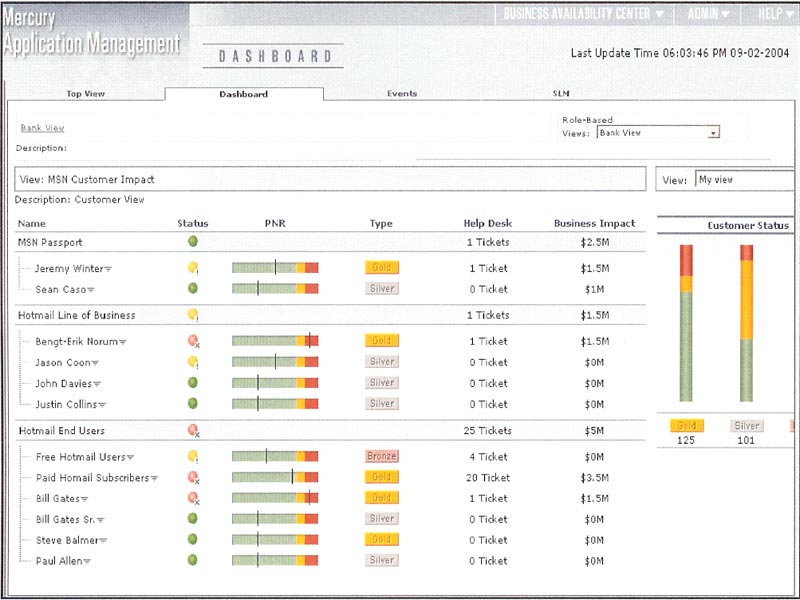Screen dimensions: 800x600
Task: Click the green status icon for Steve Balmer
Action: tap(192, 539)
